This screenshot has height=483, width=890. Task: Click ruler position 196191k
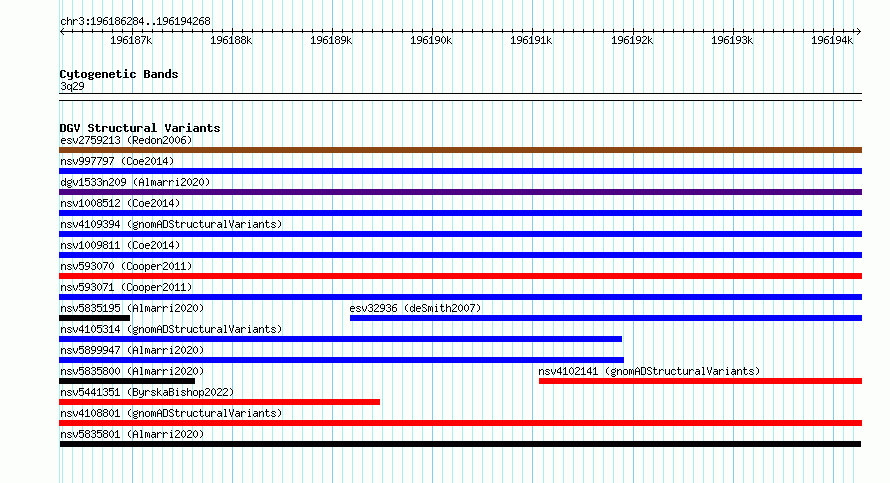click(531, 40)
